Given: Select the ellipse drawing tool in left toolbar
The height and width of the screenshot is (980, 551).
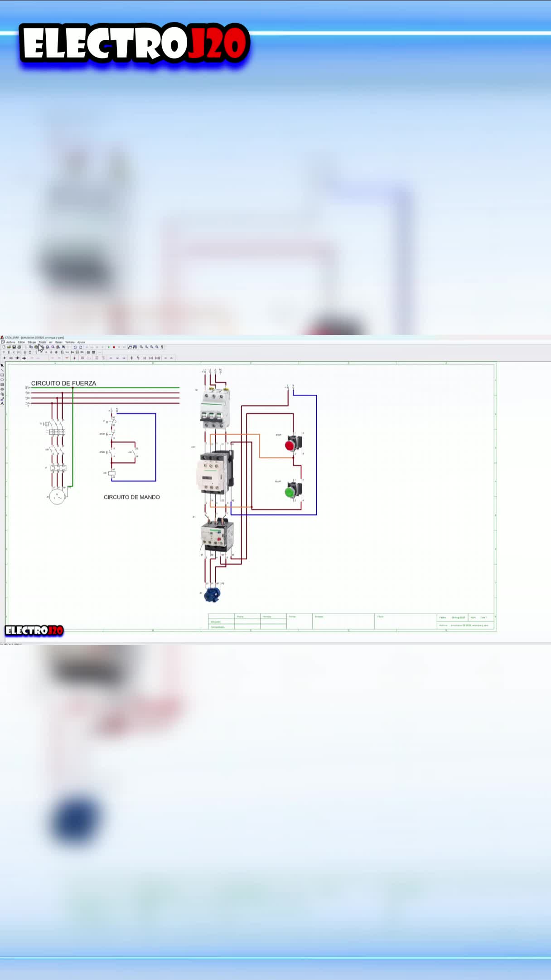Looking at the screenshot, I should [2, 380].
